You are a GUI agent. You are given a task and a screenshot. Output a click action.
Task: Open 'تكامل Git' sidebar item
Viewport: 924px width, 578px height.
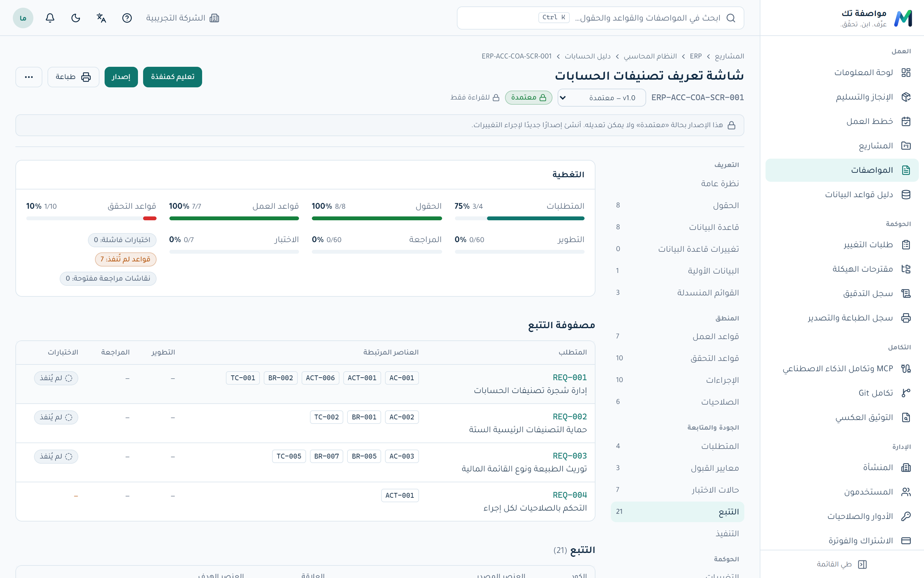842,393
